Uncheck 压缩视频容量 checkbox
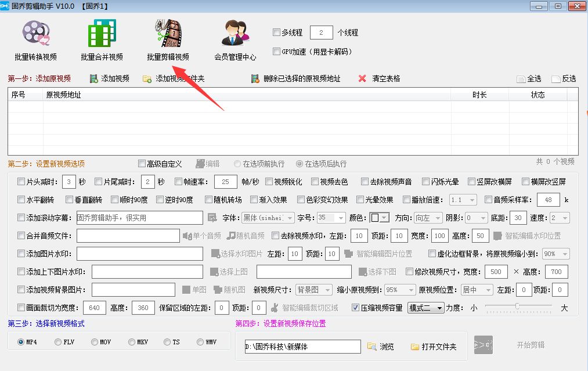588x371 pixels. click(355, 308)
